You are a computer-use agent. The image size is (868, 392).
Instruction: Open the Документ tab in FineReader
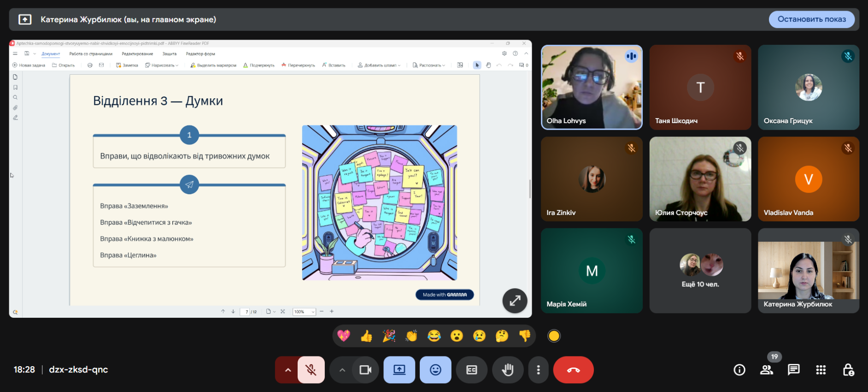pos(51,54)
